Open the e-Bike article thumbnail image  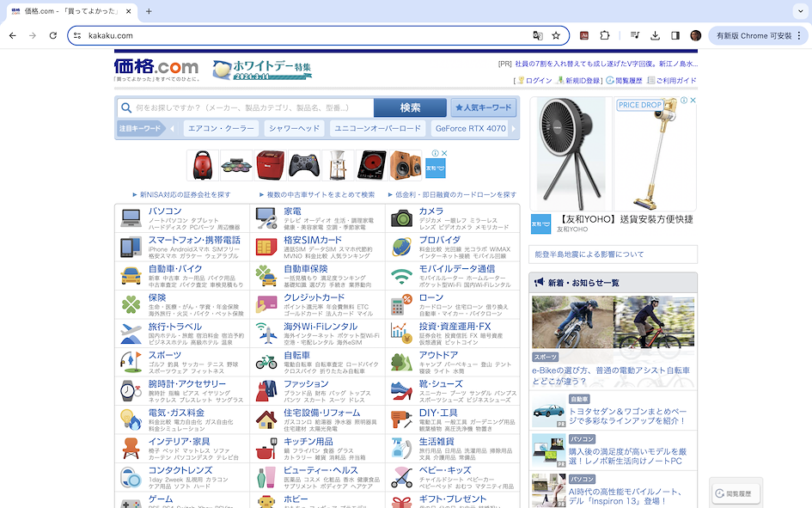point(614,322)
